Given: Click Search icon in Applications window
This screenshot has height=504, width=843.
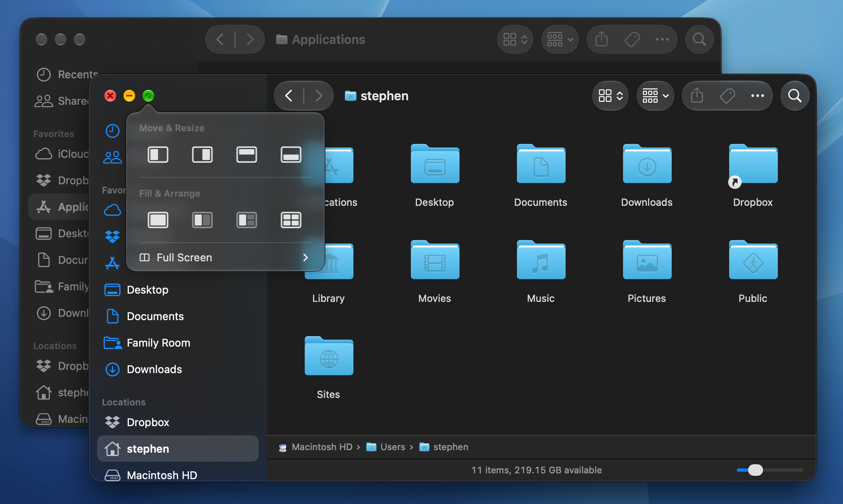Looking at the screenshot, I should pyautogui.click(x=699, y=39).
